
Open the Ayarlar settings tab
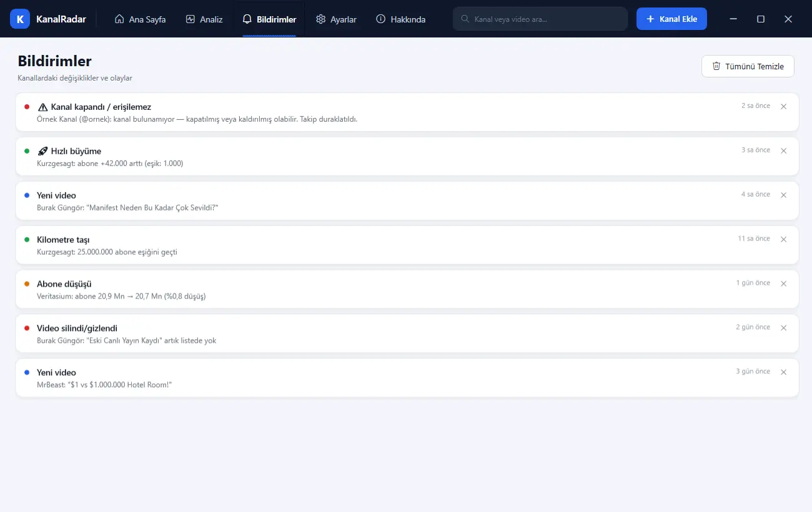coord(336,19)
